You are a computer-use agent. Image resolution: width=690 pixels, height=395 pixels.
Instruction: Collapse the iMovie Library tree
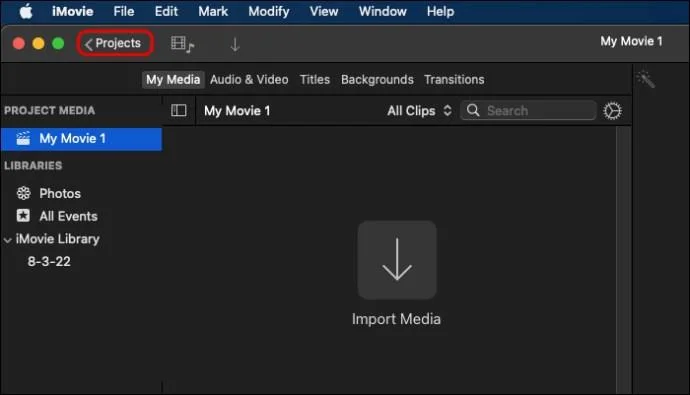tap(7, 240)
